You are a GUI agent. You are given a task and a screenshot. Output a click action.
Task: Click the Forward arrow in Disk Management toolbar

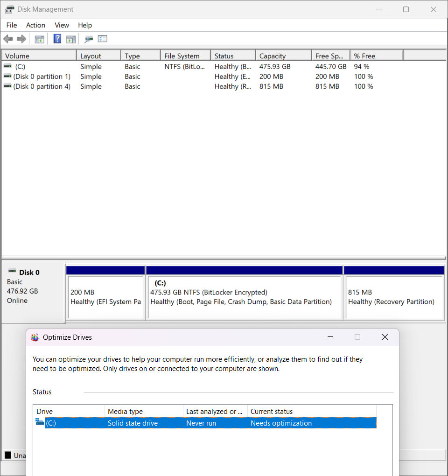tap(21, 39)
